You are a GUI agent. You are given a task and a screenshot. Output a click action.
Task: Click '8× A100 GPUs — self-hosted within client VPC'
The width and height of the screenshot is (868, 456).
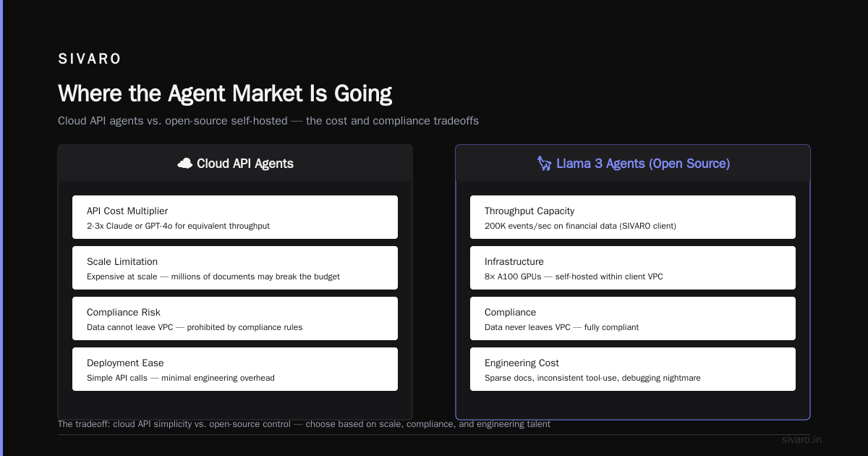(x=574, y=276)
